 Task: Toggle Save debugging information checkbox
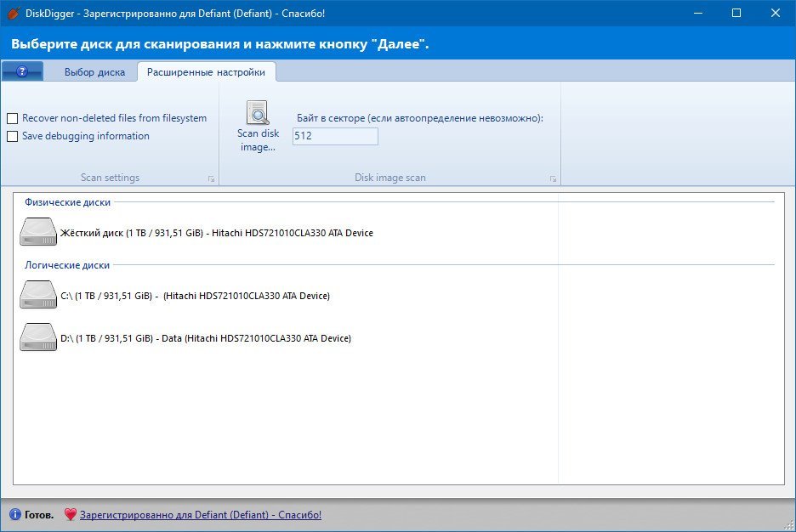pos(12,137)
